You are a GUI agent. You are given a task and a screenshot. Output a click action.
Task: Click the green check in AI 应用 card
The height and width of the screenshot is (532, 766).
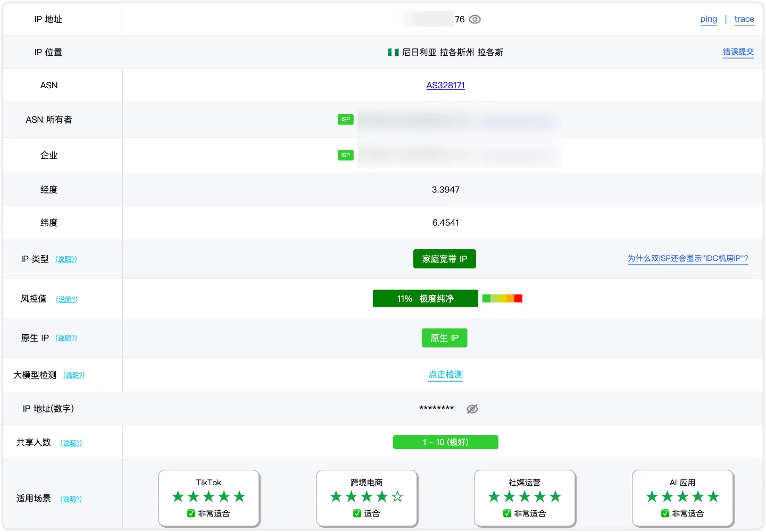point(665,513)
